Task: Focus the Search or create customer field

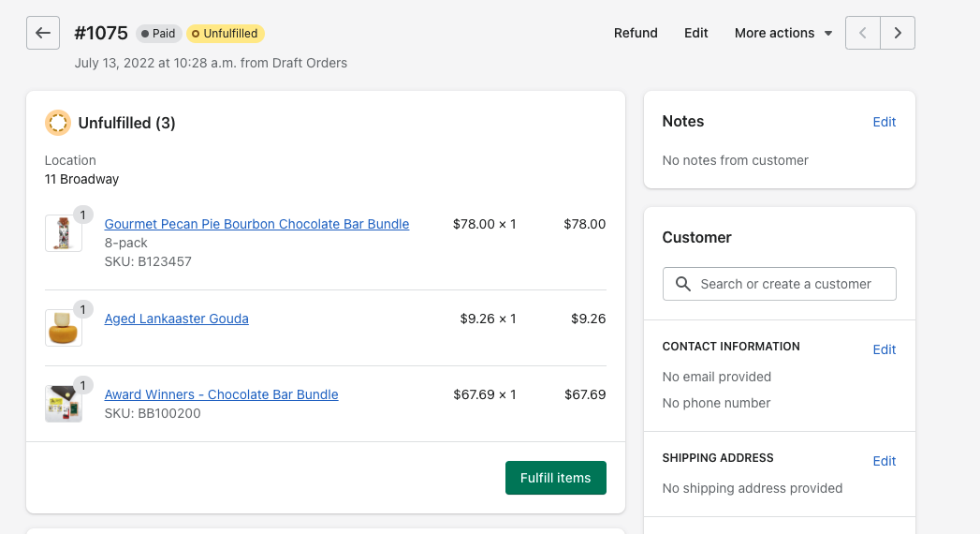Action: (786, 284)
